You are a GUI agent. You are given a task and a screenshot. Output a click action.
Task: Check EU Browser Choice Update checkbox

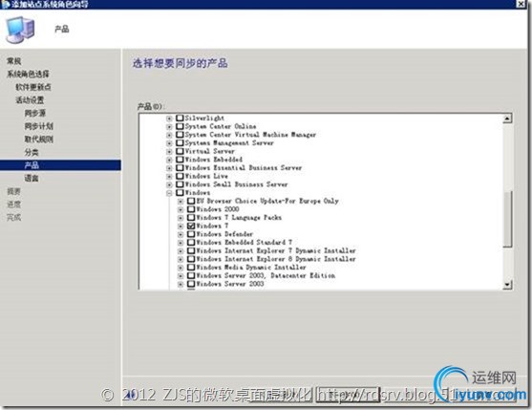coord(191,201)
